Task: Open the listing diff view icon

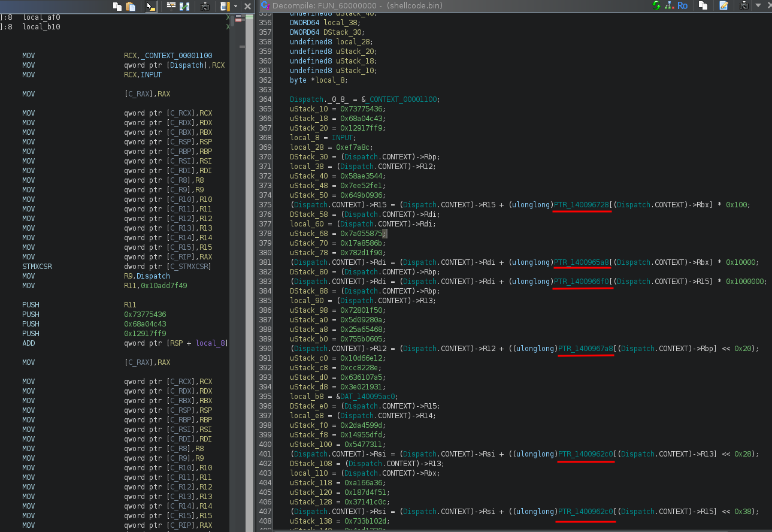Action: (x=185, y=6)
